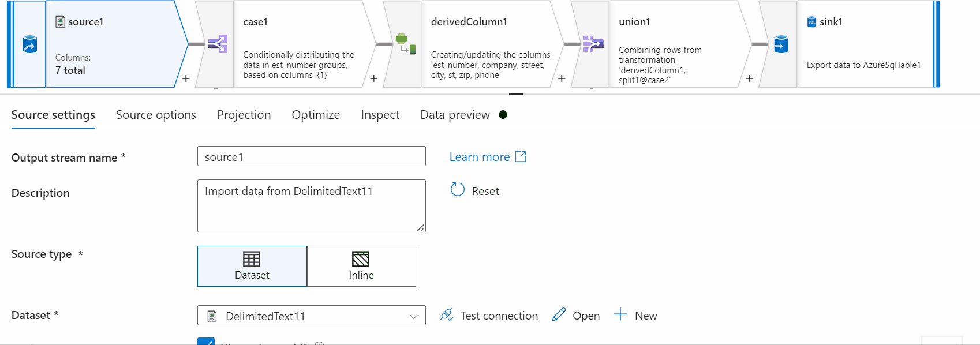Image resolution: width=980 pixels, height=345 pixels.
Task: Click the Test connection plug icon
Action: 447,315
